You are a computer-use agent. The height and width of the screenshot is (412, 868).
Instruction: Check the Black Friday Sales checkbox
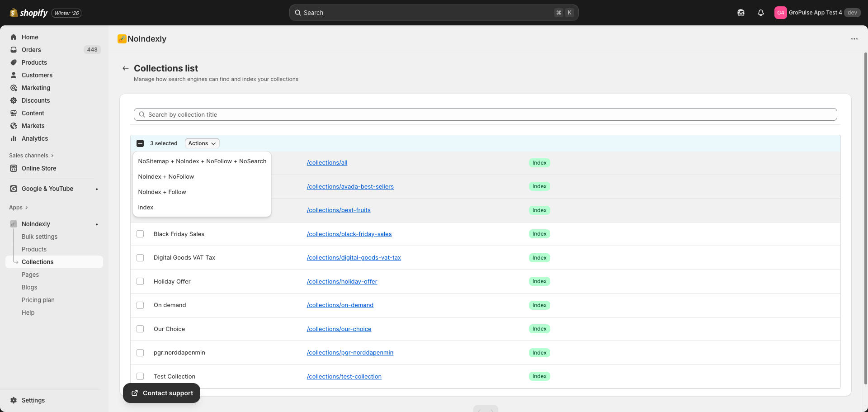point(140,234)
